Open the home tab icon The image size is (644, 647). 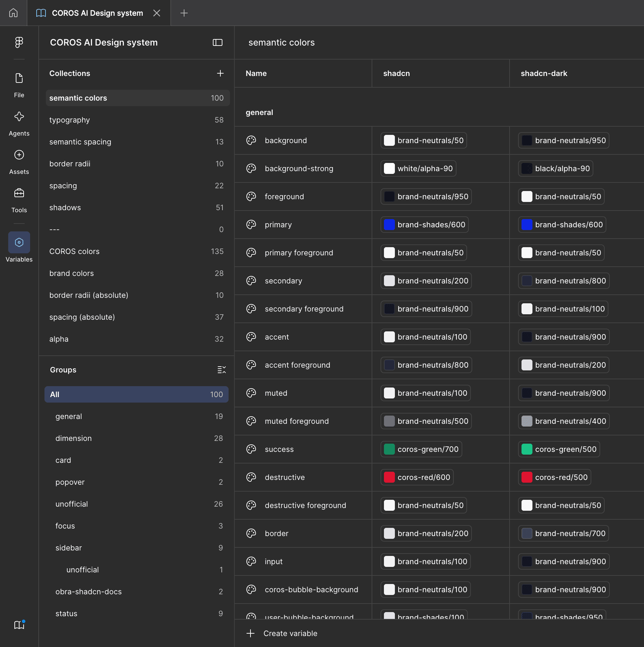(x=13, y=13)
